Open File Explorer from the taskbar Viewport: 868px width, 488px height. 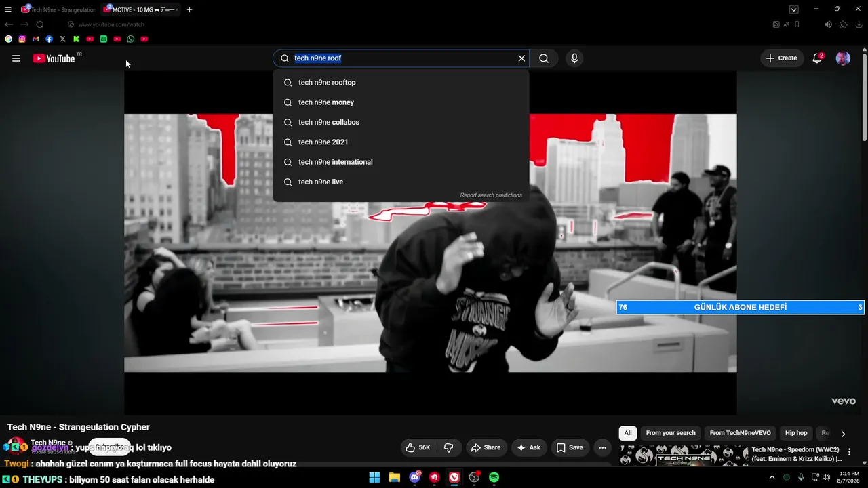pyautogui.click(x=395, y=478)
